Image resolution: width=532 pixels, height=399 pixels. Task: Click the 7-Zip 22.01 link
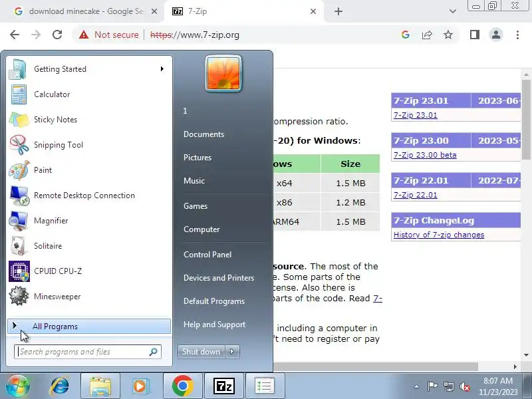click(x=415, y=195)
